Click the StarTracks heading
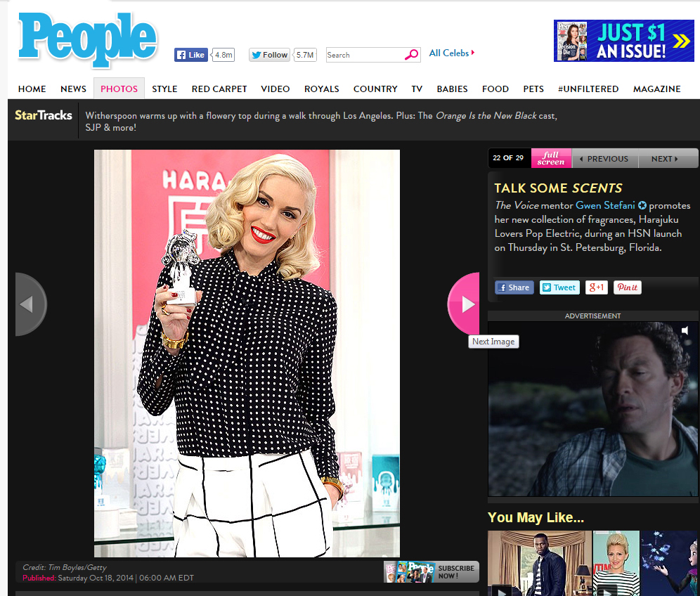The width and height of the screenshot is (700, 596). [x=44, y=115]
